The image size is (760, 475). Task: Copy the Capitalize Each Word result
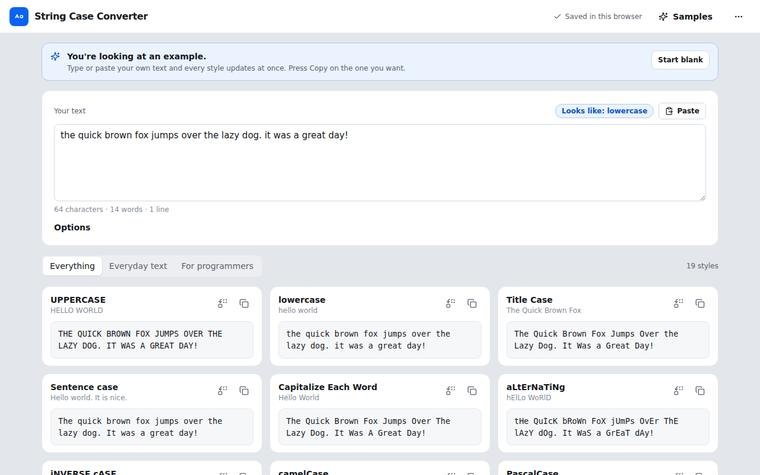coord(472,391)
